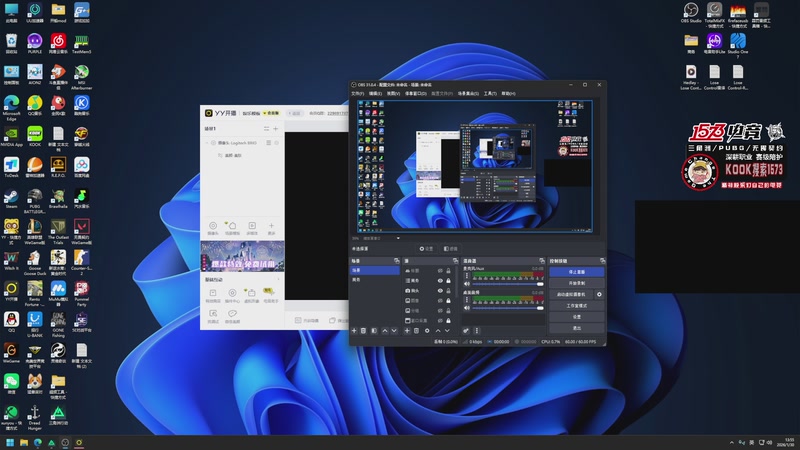This screenshot has width=800, height=450.
Task: Click the start recording button below the blue button
Action: point(577,283)
